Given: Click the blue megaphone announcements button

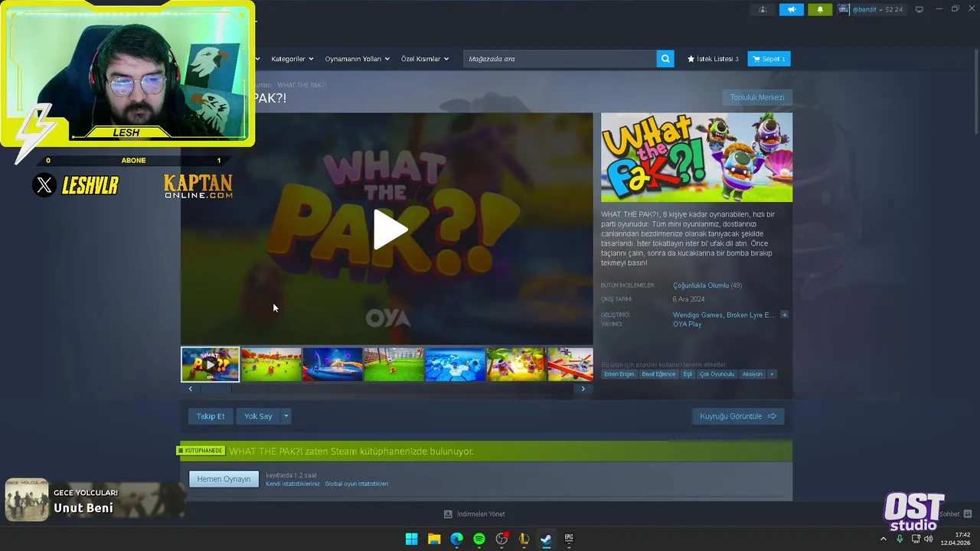Looking at the screenshot, I should point(792,9).
